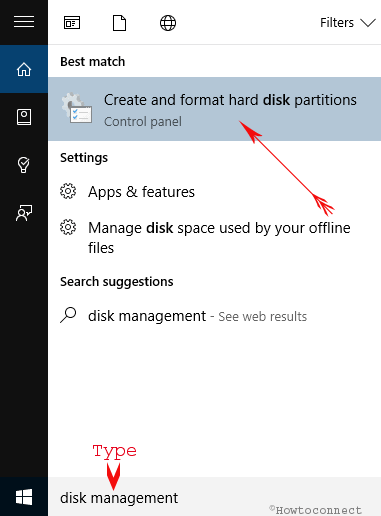381x516 pixels.
Task: Click the lightbulb tips icon
Action: click(24, 165)
